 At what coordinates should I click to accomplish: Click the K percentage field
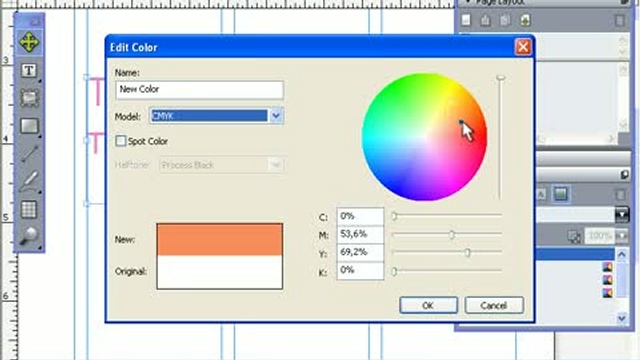tap(360, 270)
